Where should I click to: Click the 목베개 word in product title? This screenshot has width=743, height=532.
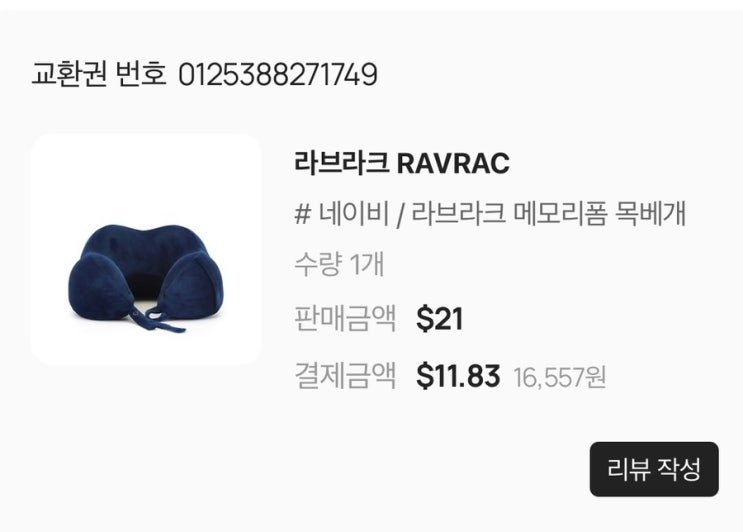coord(650,214)
